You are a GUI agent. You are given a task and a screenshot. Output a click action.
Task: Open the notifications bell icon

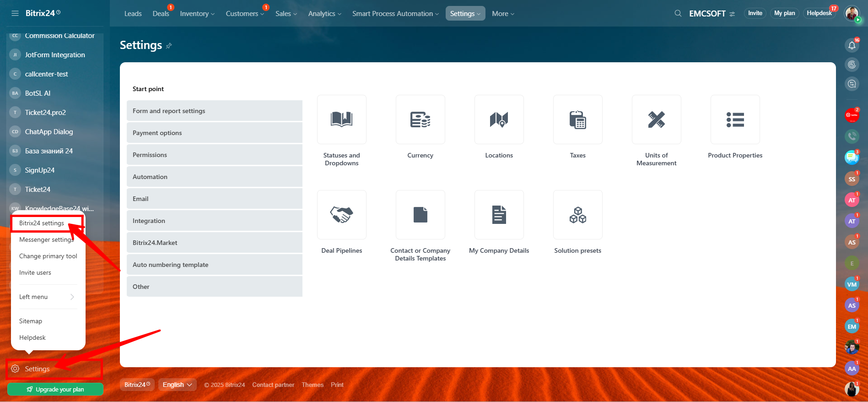(x=852, y=45)
